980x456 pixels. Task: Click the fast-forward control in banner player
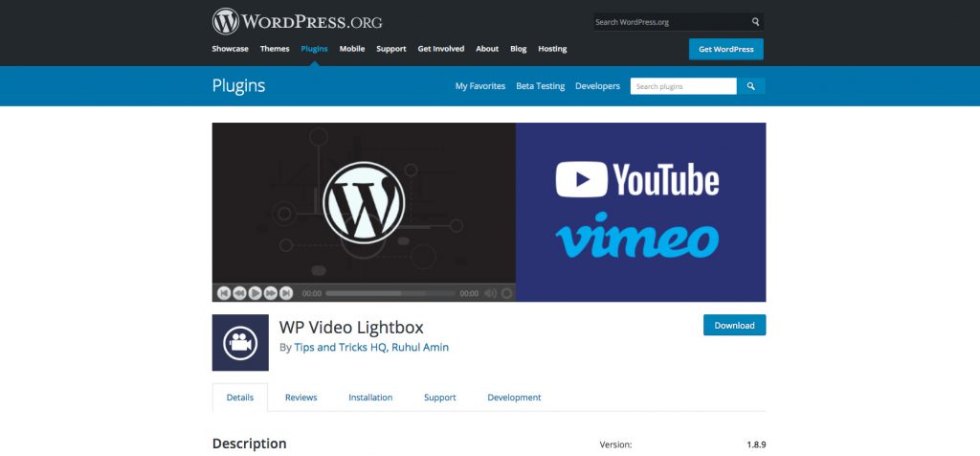(x=271, y=293)
